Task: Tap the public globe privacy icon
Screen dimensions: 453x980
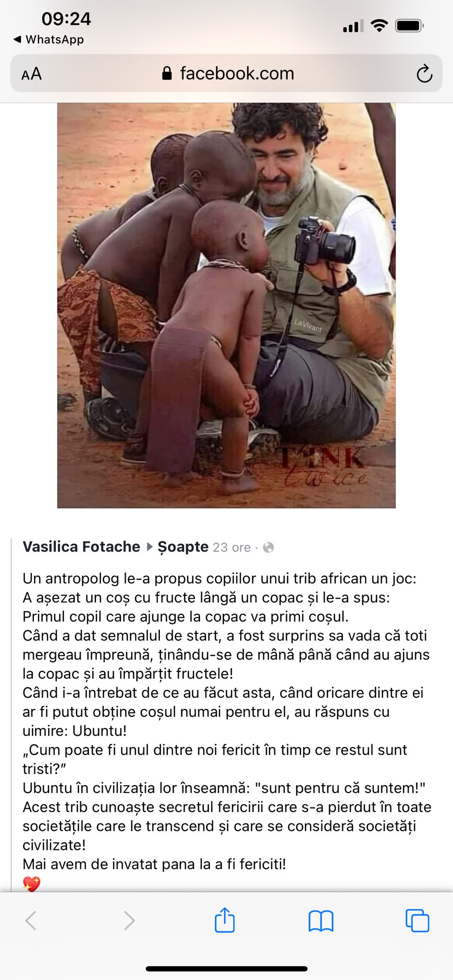Action: pyautogui.click(x=269, y=547)
